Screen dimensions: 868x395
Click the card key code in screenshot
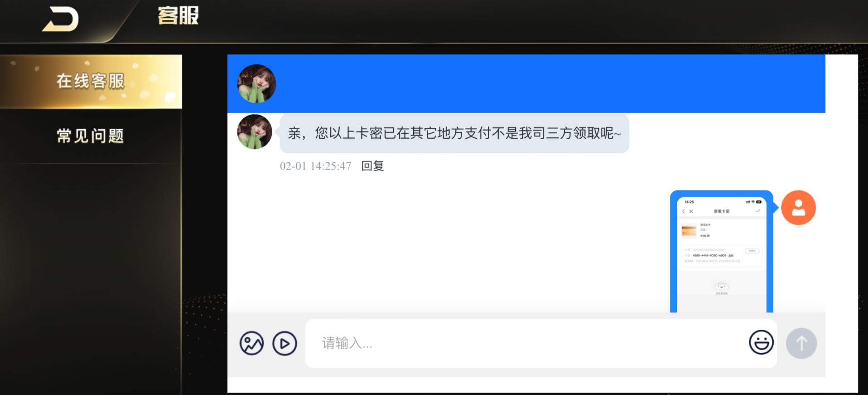[709, 255]
